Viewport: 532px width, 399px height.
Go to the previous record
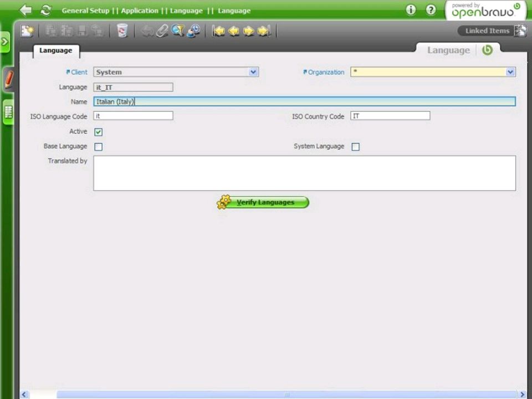coord(233,31)
